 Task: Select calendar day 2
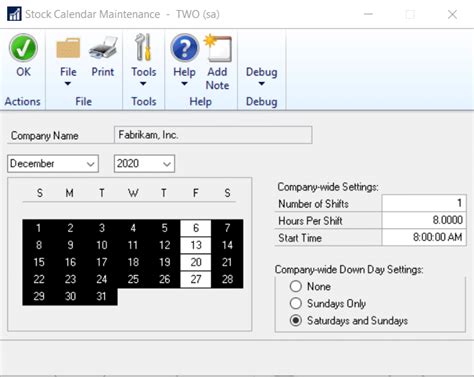click(70, 228)
